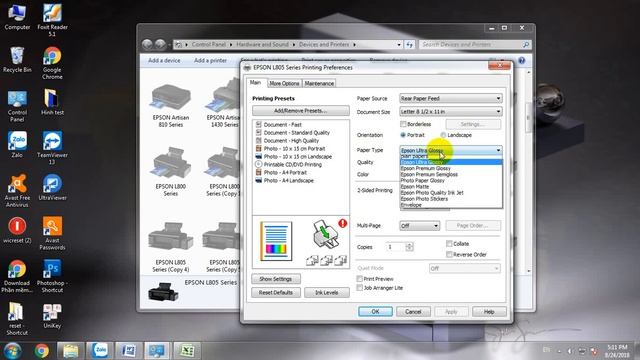Open File Explorer from the taskbar
Image resolution: width=640 pixels, height=360 pixels.
point(71,351)
